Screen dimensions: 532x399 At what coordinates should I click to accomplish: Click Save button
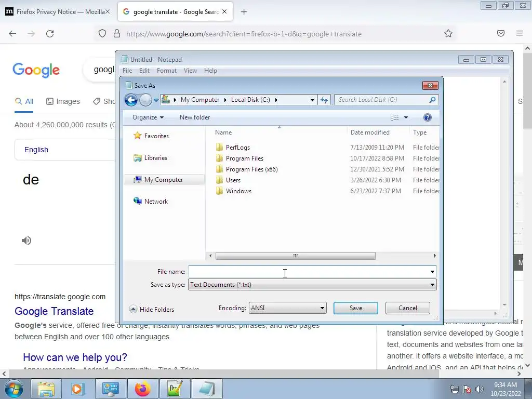[x=355, y=308]
